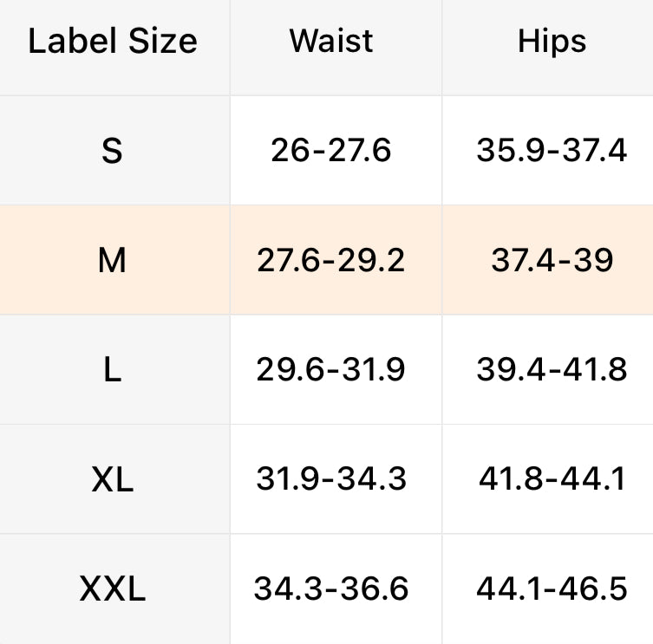Click the 44.1-46.5 hips value
Image resolution: width=653 pixels, height=644 pixels.
(x=552, y=589)
